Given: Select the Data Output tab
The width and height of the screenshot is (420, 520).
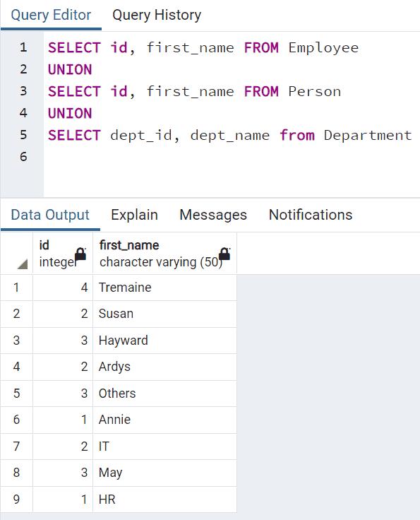Looking at the screenshot, I should [50, 215].
